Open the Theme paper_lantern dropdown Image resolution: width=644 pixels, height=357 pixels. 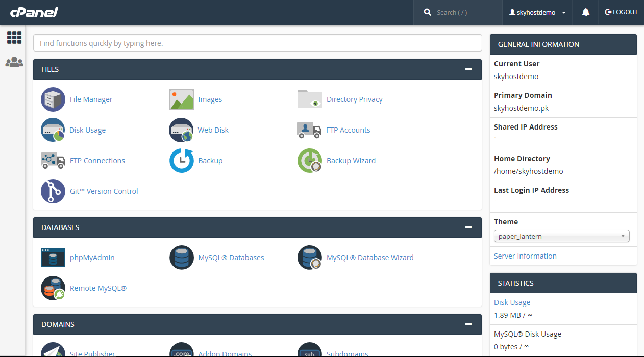pyautogui.click(x=562, y=236)
